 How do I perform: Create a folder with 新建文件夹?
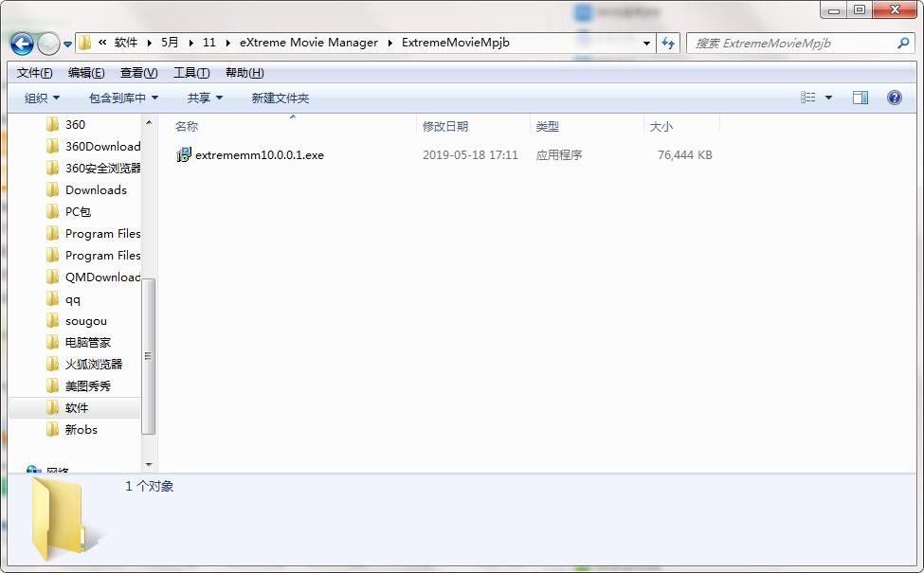tap(281, 98)
